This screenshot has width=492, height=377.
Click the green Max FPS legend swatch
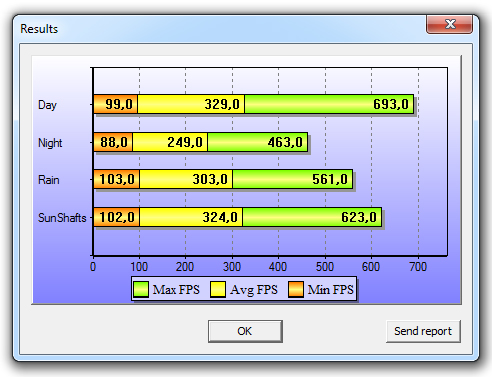tap(141, 289)
